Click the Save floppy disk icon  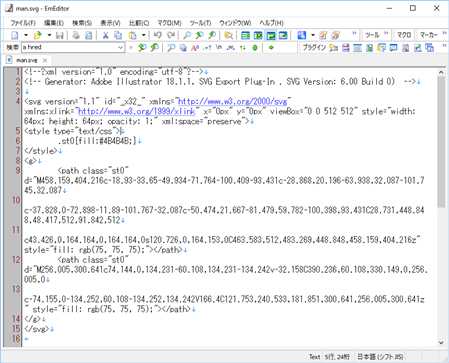point(60,35)
